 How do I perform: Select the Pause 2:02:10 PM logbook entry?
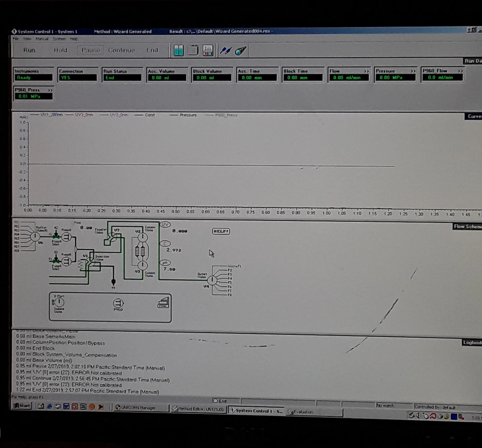pyautogui.click(x=90, y=367)
